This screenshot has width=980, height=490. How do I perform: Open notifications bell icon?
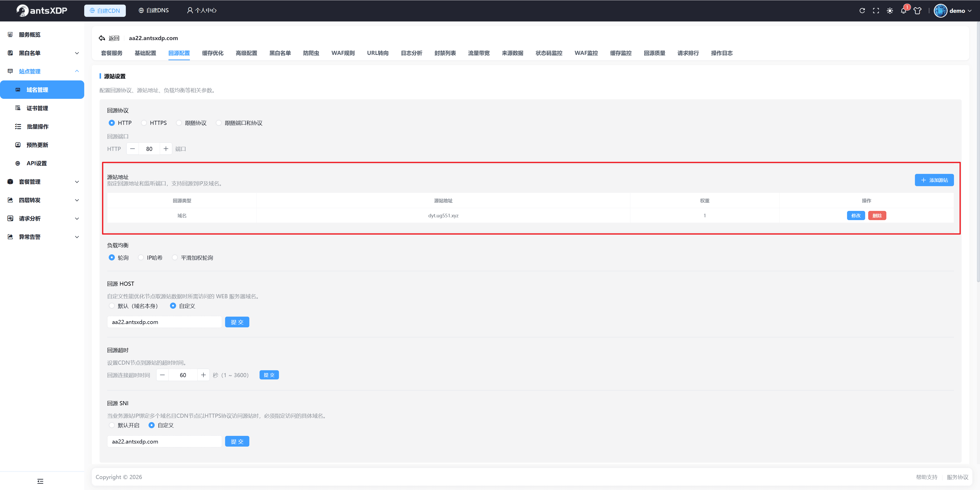tap(903, 11)
